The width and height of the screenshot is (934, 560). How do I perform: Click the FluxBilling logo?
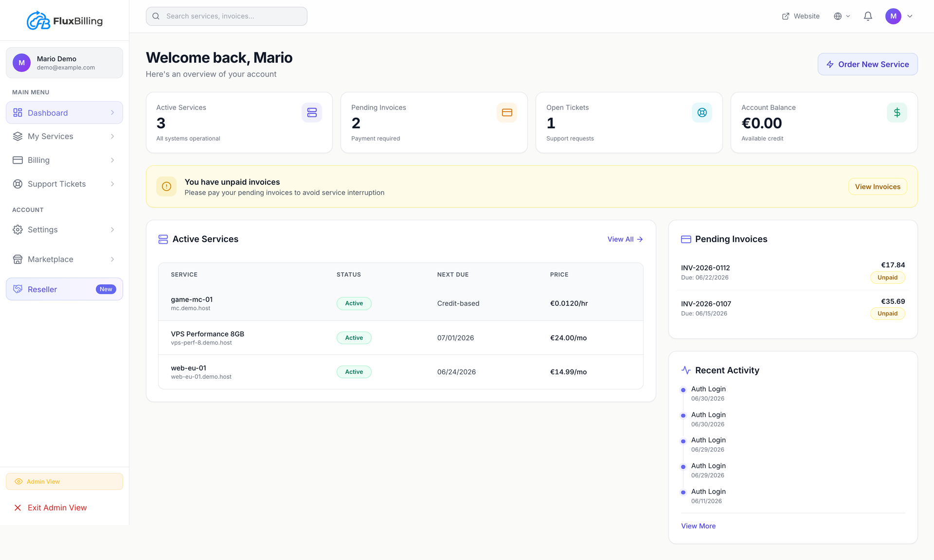point(65,20)
